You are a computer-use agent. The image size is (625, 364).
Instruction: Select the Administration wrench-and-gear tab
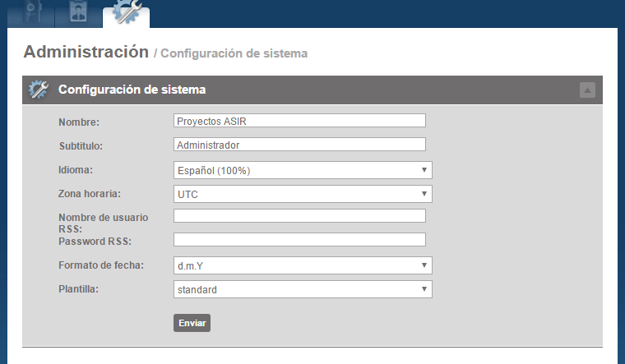(127, 13)
